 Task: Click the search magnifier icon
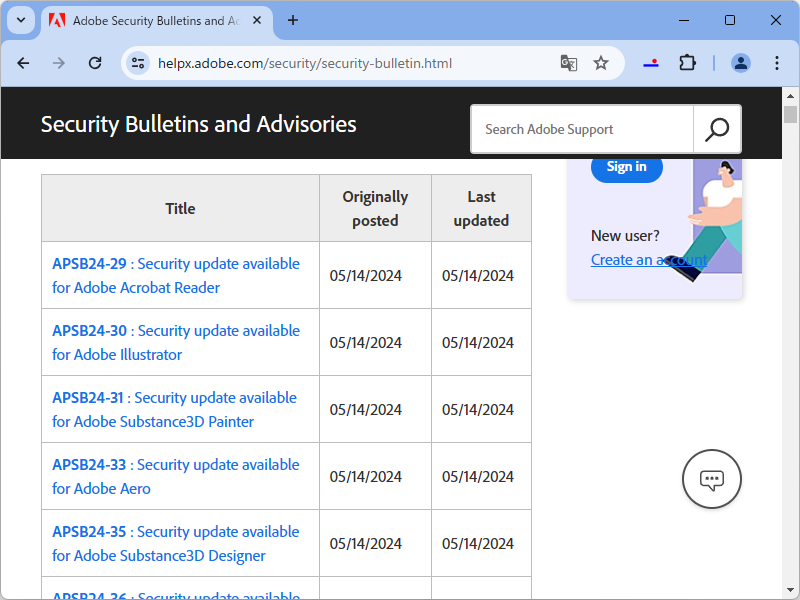(717, 129)
